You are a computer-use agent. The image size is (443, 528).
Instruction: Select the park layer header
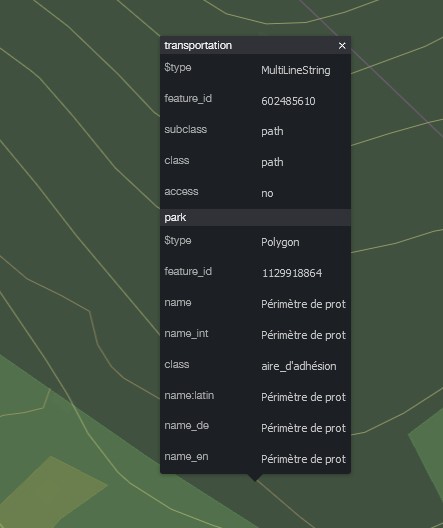click(x=255, y=218)
